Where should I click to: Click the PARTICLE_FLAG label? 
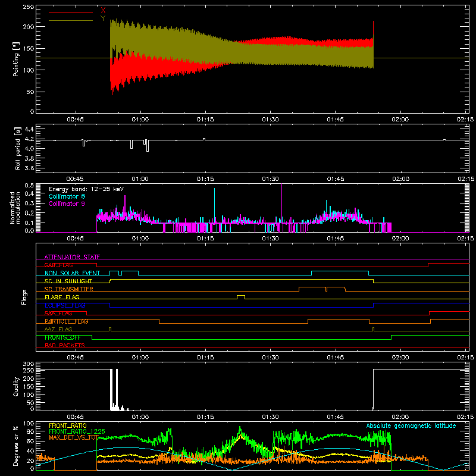coord(67,321)
